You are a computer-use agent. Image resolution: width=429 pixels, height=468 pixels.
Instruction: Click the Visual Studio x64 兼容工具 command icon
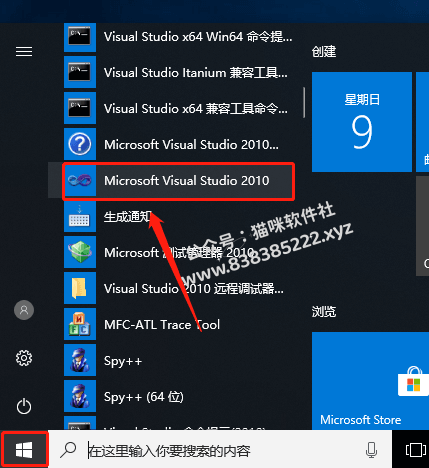click(x=80, y=108)
